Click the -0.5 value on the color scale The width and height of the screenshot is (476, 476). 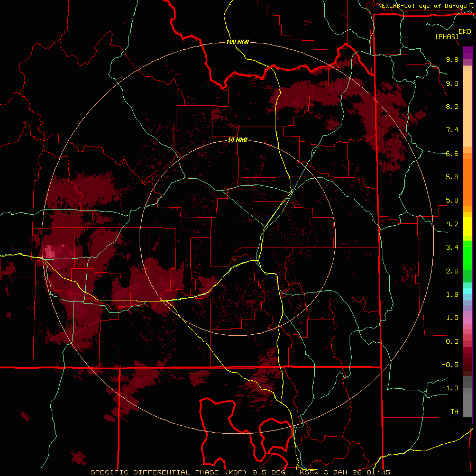click(450, 365)
